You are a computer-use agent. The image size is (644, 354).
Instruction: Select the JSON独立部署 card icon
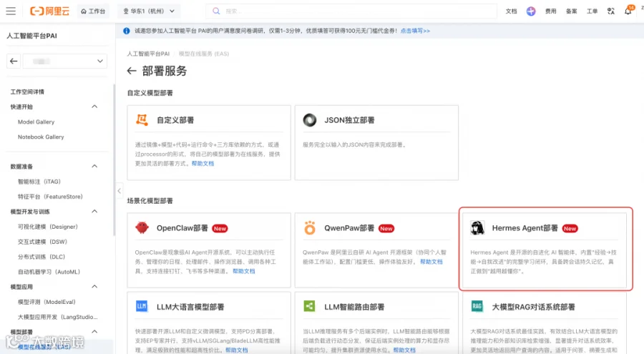pyautogui.click(x=310, y=120)
